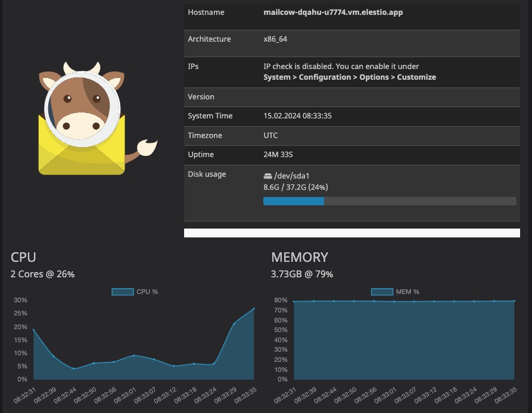Screen dimensions: 532x413
Task: Select the CPU section heading
Action: pyautogui.click(x=23, y=257)
